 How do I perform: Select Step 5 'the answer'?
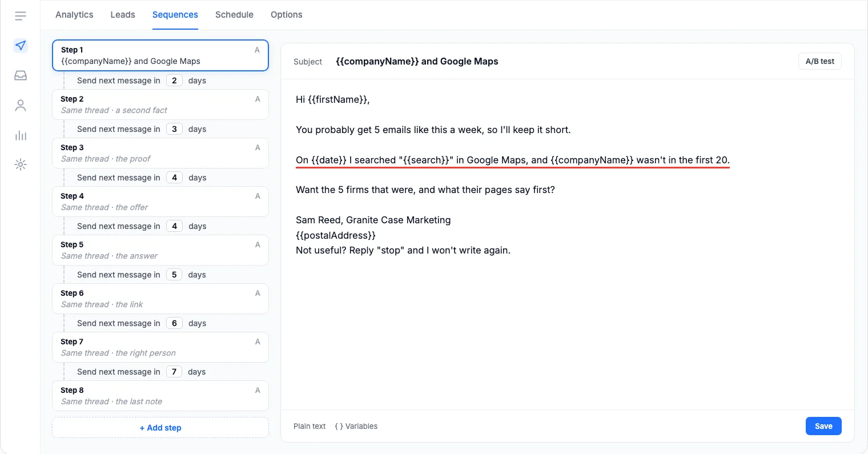160,250
